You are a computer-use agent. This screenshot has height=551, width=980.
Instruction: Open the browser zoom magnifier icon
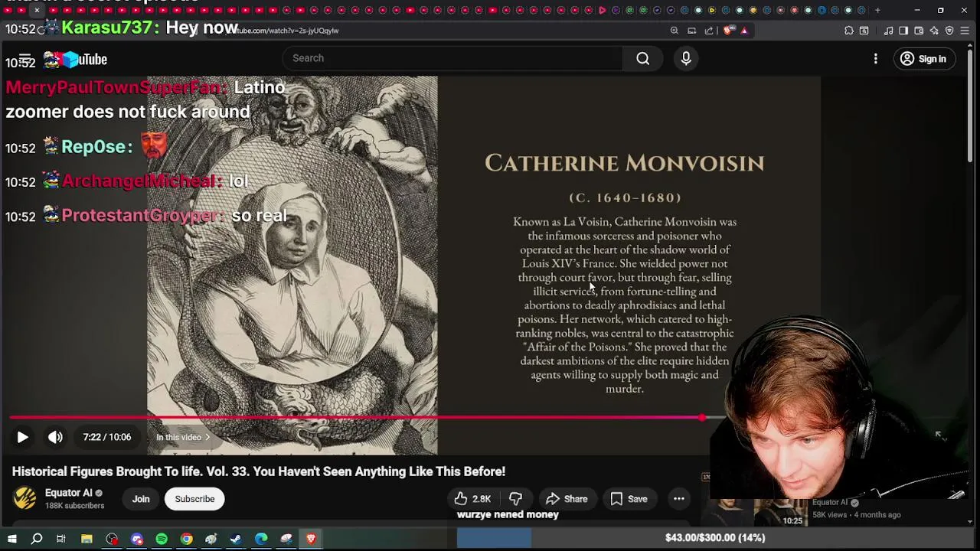(675, 31)
